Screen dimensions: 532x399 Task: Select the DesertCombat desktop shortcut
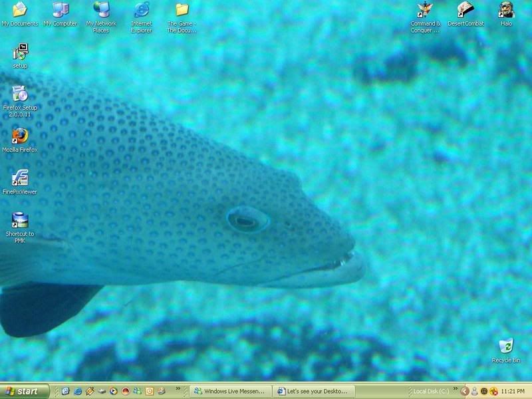point(465,10)
